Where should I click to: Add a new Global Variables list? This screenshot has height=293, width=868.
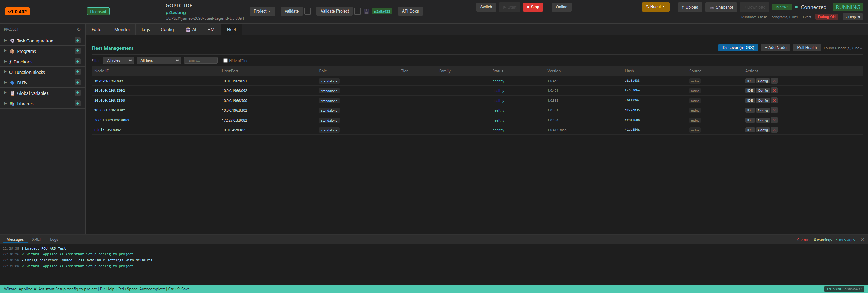[78, 93]
